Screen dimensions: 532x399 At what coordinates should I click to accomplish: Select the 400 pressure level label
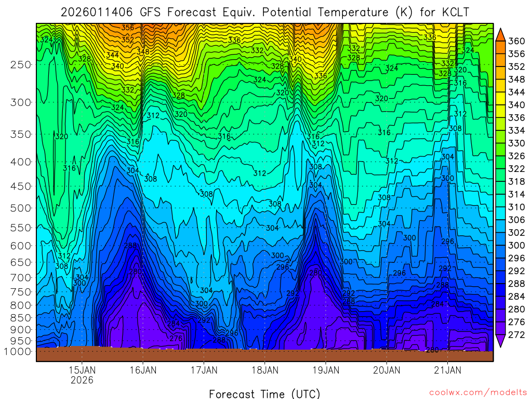(21, 162)
